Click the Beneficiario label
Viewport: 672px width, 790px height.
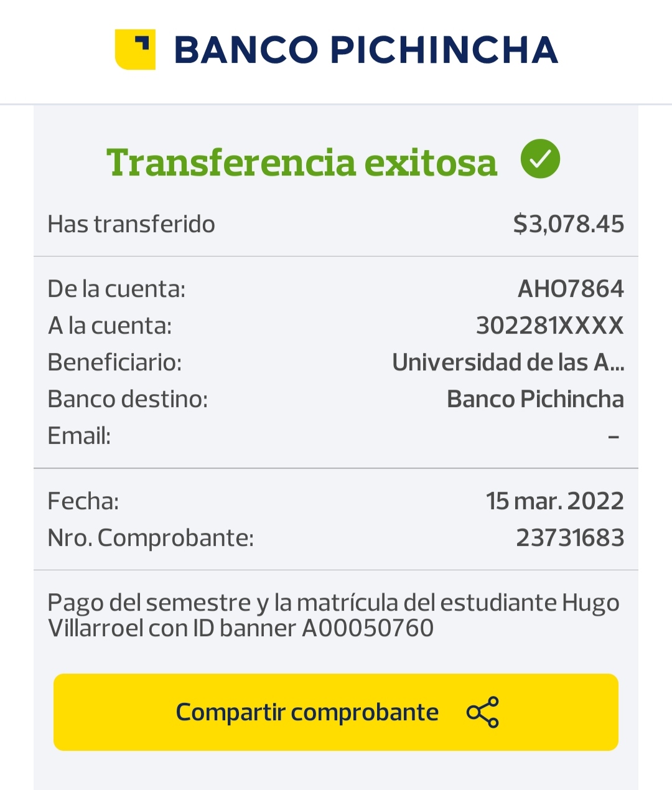click(114, 362)
